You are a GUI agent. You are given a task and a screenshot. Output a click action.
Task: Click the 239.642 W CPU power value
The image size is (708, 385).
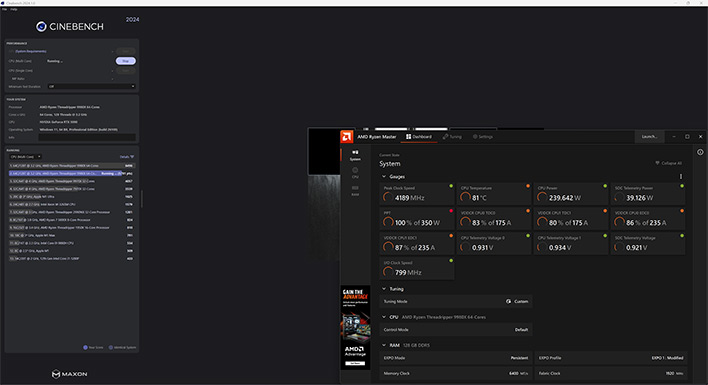[x=565, y=198]
